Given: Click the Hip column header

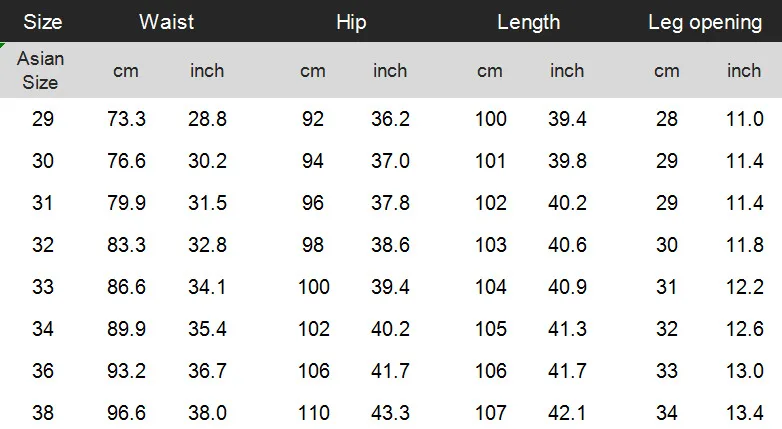Looking at the screenshot, I should (351, 22).
